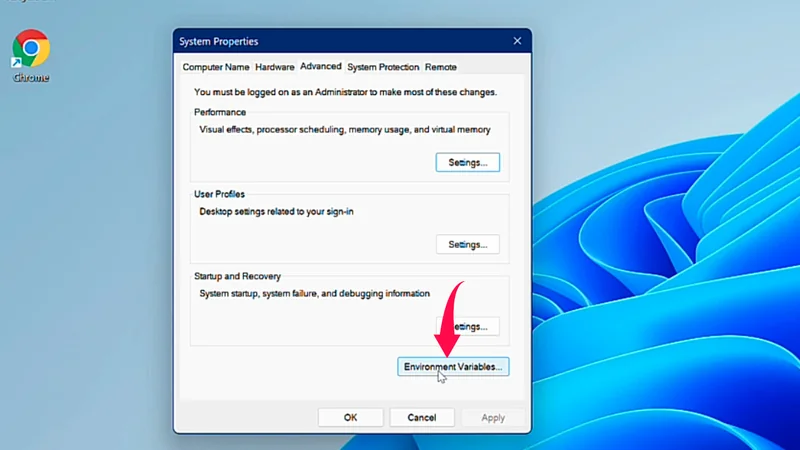800x450 pixels.
Task: Switch to the Computer Name tab
Action: [215, 67]
